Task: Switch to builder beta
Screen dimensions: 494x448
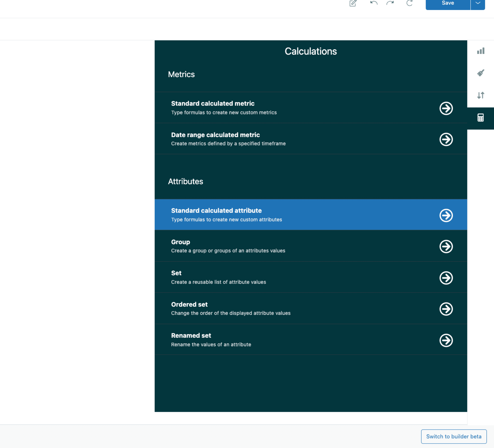Action: tap(453, 437)
